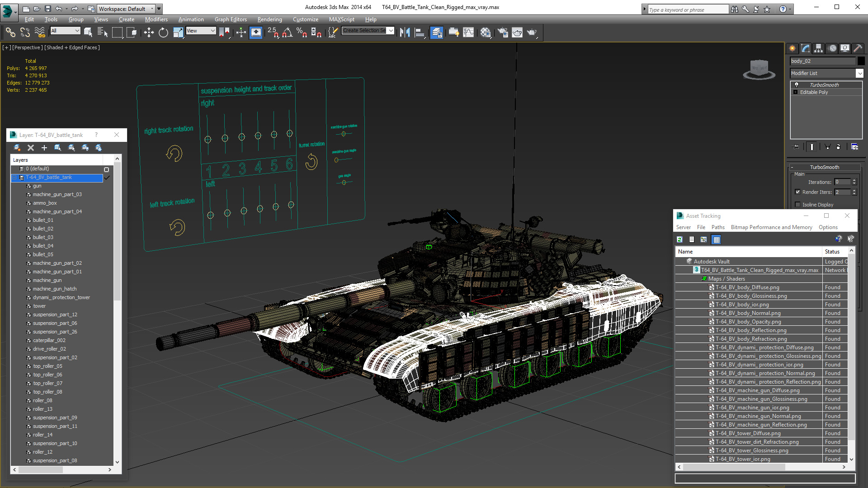Toggle Spinner Snap
Viewport: 868px width, 488px height.
pyautogui.click(x=316, y=32)
